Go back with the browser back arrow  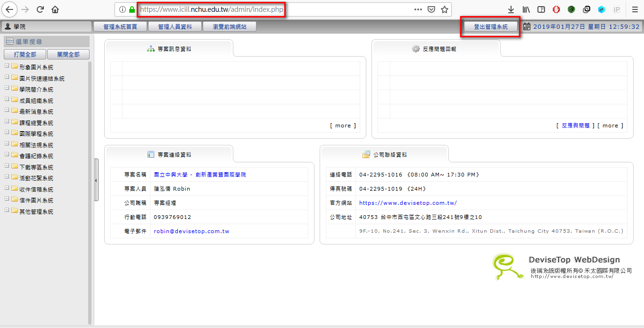tap(9, 9)
